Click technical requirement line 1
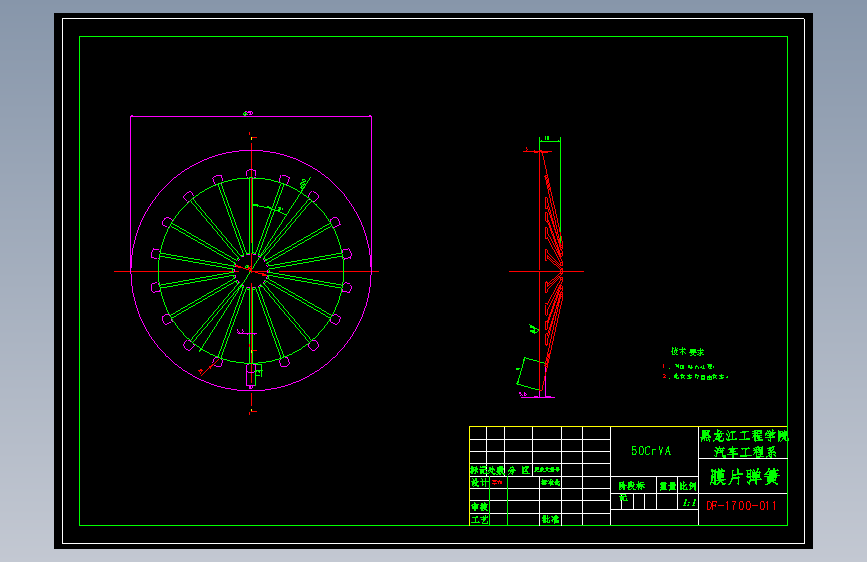The height and width of the screenshot is (562, 867). click(688, 366)
